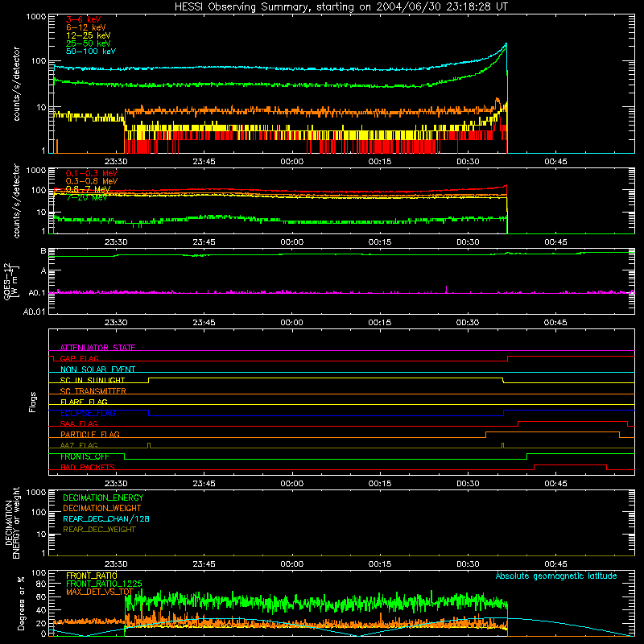Screen dimensions: 644x644
Task: Select the A0.1 tick label on GOES axis
Action: tap(36, 293)
